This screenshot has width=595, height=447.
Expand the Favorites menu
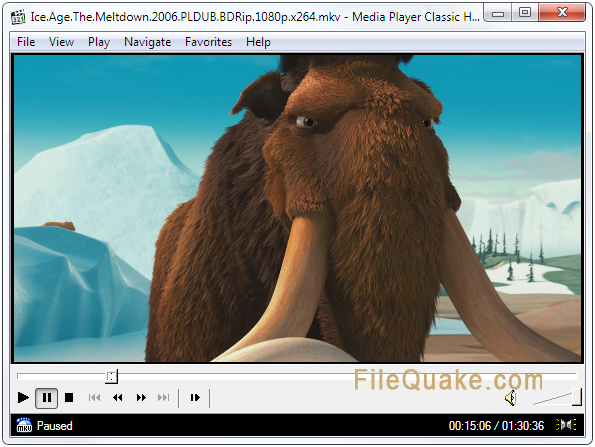click(x=208, y=42)
